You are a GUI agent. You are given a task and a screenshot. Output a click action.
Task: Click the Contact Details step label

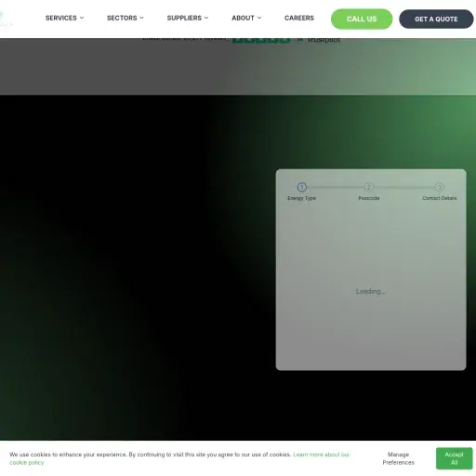pos(440,198)
